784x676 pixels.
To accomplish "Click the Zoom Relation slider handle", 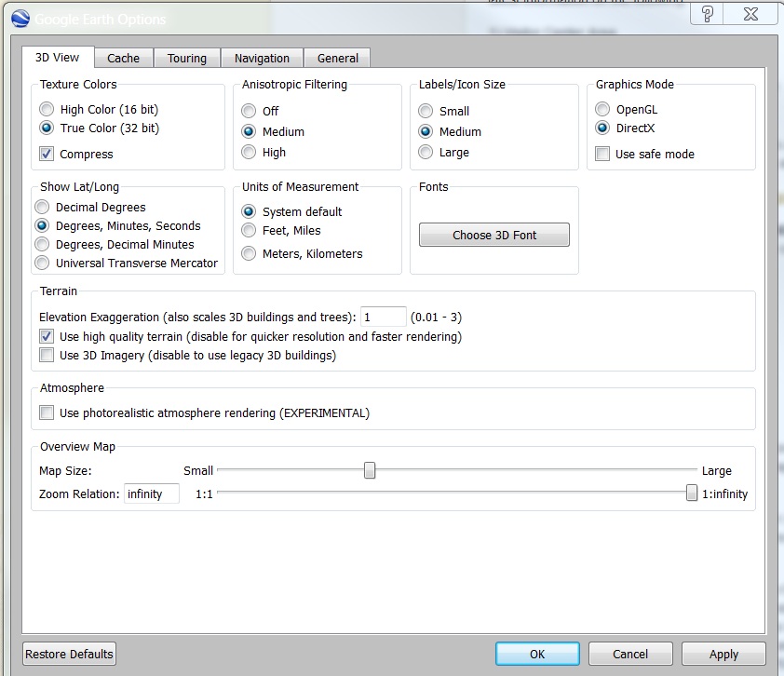I will tap(692, 493).
